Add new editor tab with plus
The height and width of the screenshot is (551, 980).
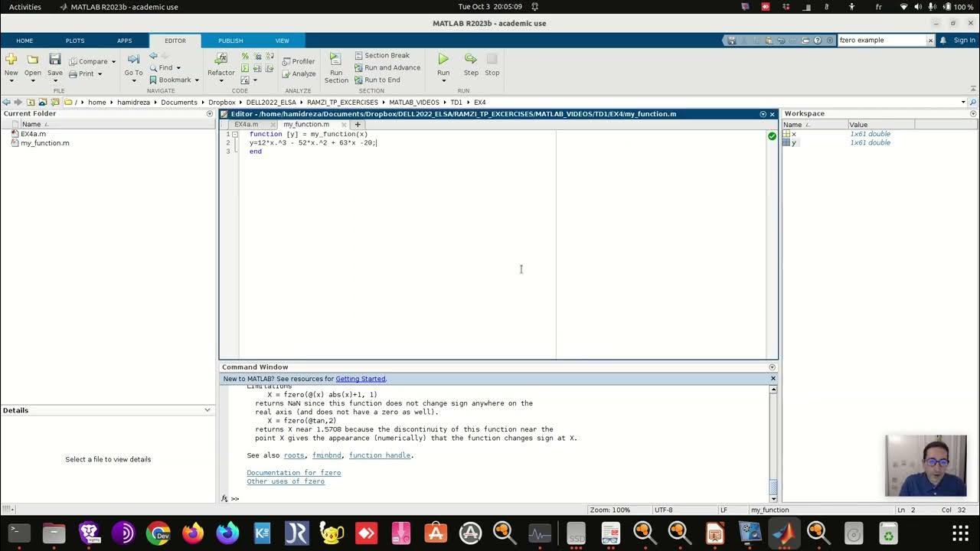(358, 124)
